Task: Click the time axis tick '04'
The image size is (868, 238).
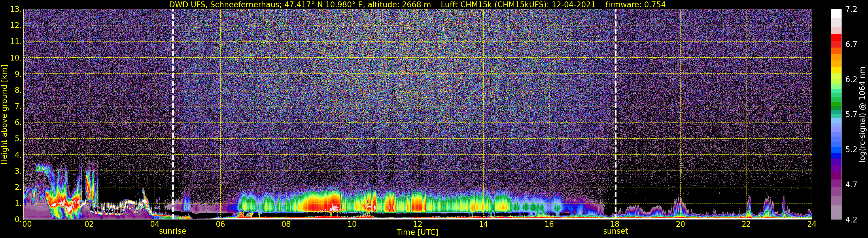Action: 155,224
